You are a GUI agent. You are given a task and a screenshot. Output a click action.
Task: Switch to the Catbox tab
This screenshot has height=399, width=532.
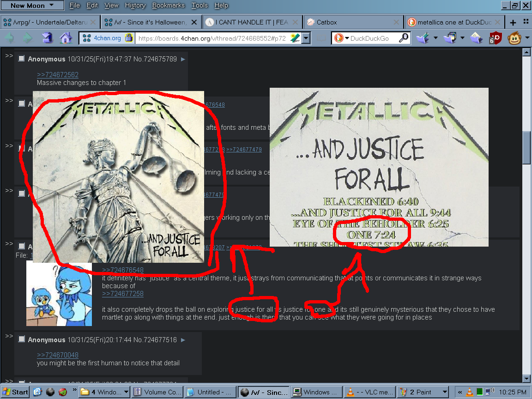pos(353,22)
